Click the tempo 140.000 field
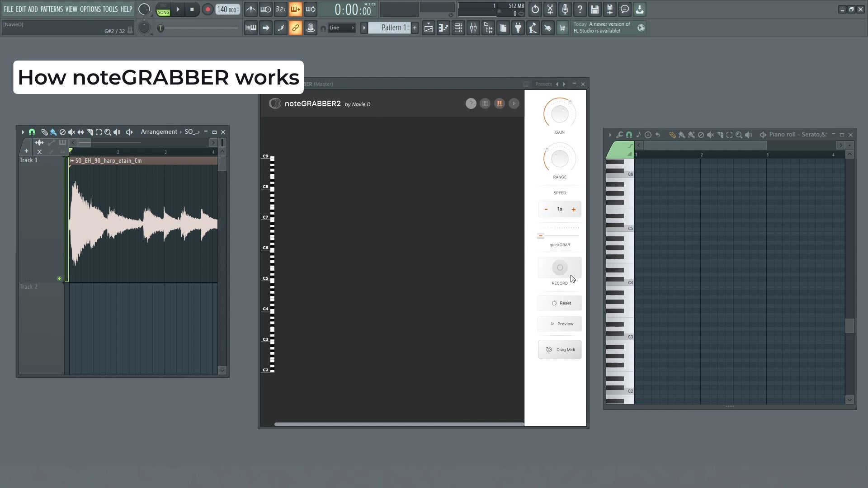Screen dimensions: 868x488 [x=227, y=9]
